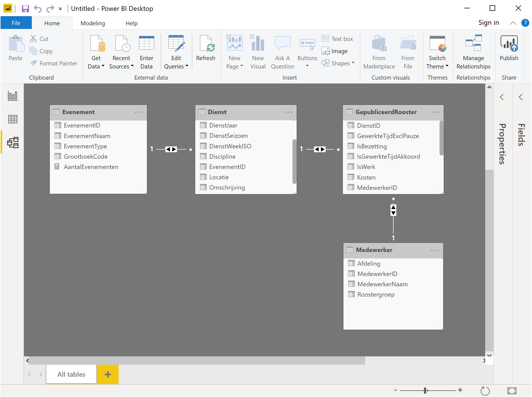Insert a Text box
The image size is (532, 397).
pos(337,39)
